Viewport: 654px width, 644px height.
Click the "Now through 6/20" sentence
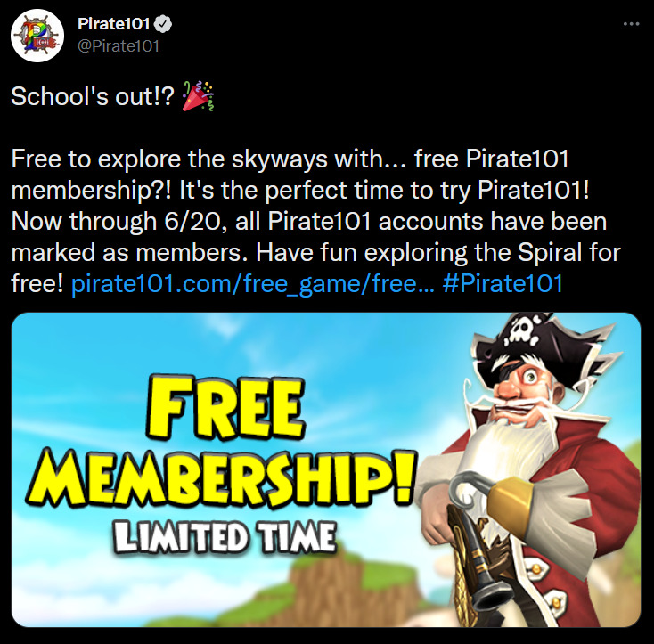click(x=119, y=221)
